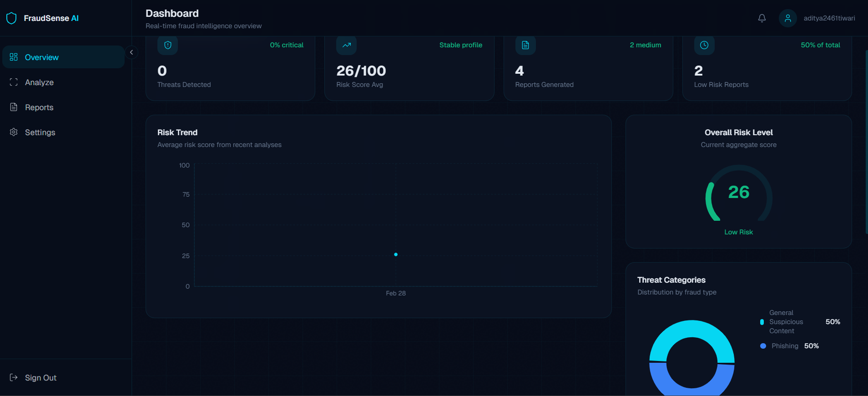Click the Reports Generated label
Screen dimensions: 868x396
[x=545, y=85]
